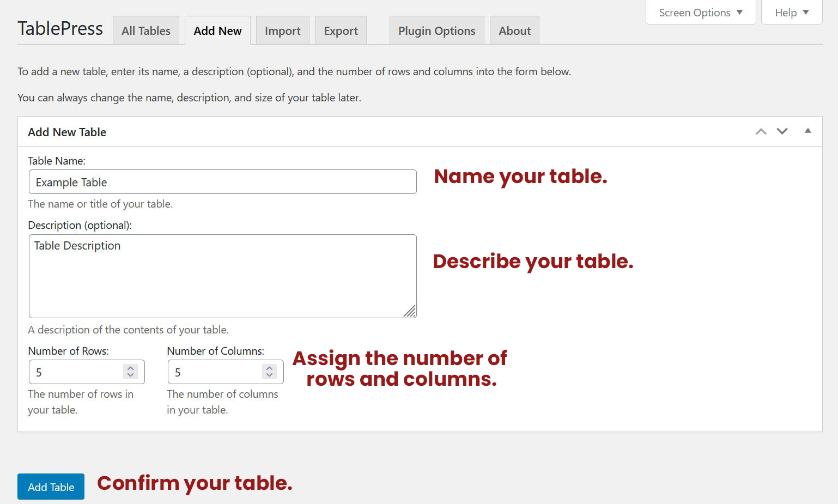Image resolution: width=838 pixels, height=504 pixels.
Task: Open the Help dropdown panel
Action: point(791,13)
